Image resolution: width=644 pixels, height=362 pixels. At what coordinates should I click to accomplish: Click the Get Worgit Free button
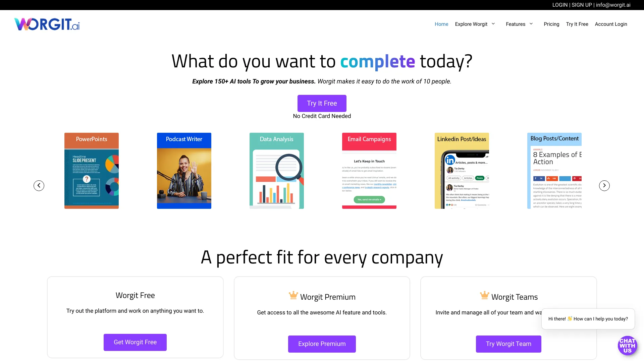point(135,342)
